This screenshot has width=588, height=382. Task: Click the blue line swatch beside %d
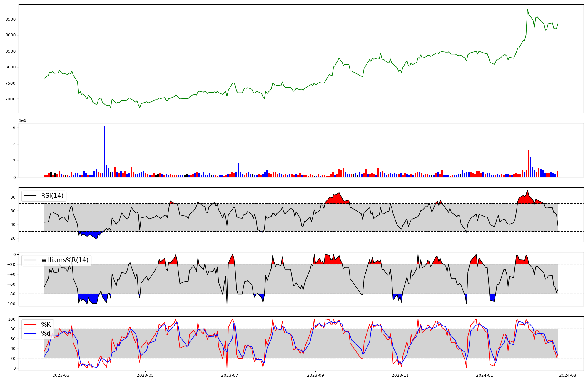coord(30,334)
